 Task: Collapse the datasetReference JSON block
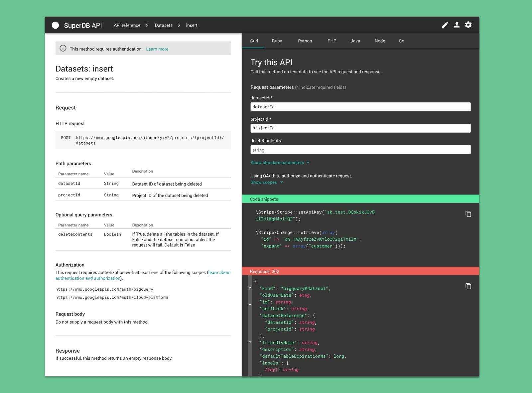click(x=250, y=304)
